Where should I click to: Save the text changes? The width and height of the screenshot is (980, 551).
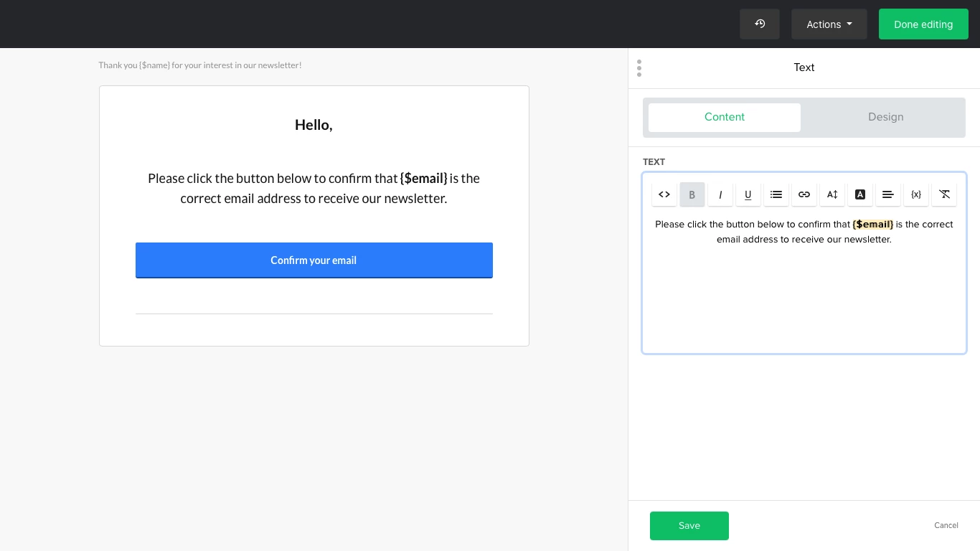[689, 526]
